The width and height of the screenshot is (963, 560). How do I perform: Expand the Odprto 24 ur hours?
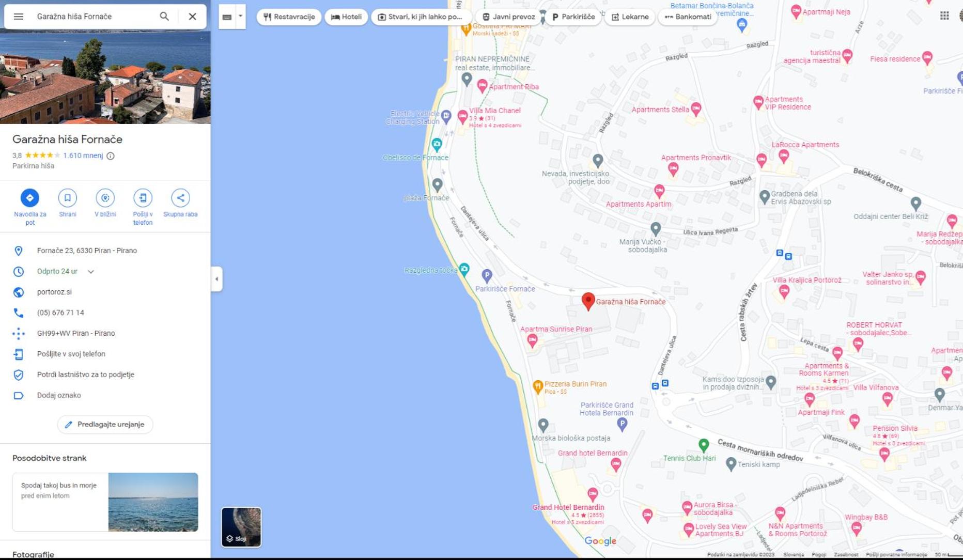[x=91, y=272]
